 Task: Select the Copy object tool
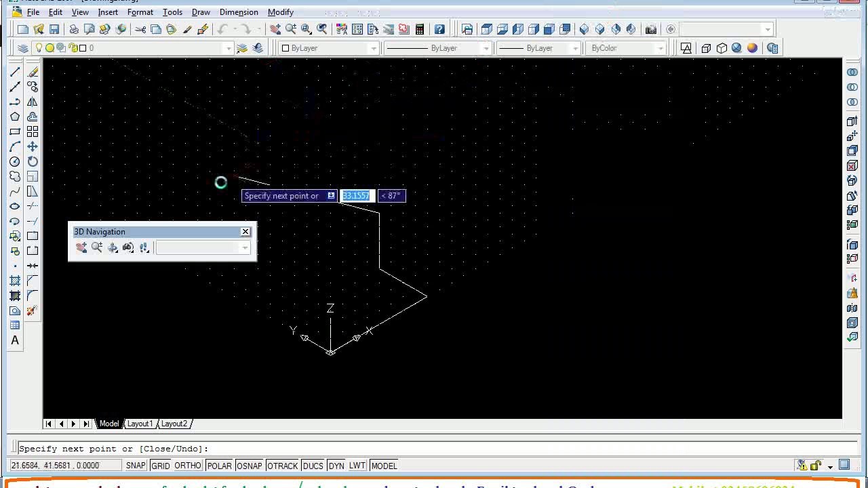click(x=33, y=87)
